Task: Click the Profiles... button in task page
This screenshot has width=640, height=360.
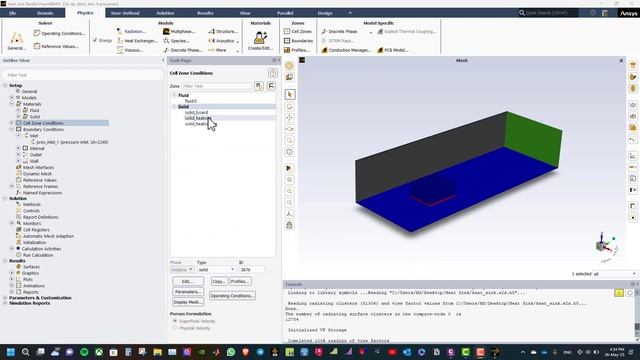Action: (x=240, y=281)
